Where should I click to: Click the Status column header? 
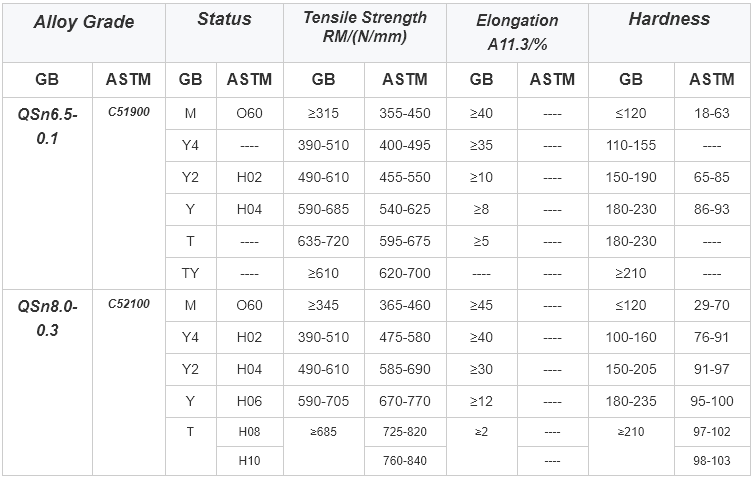tap(224, 33)
